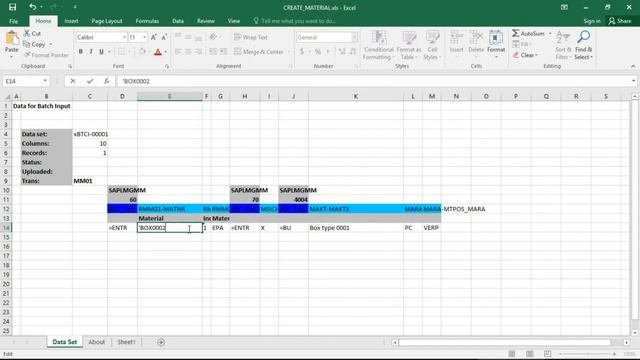Image resolution: width=640 pixels, height=360 pixels.
Task: Click Accounting dollar format icon
Action: (x=302, y=52)
